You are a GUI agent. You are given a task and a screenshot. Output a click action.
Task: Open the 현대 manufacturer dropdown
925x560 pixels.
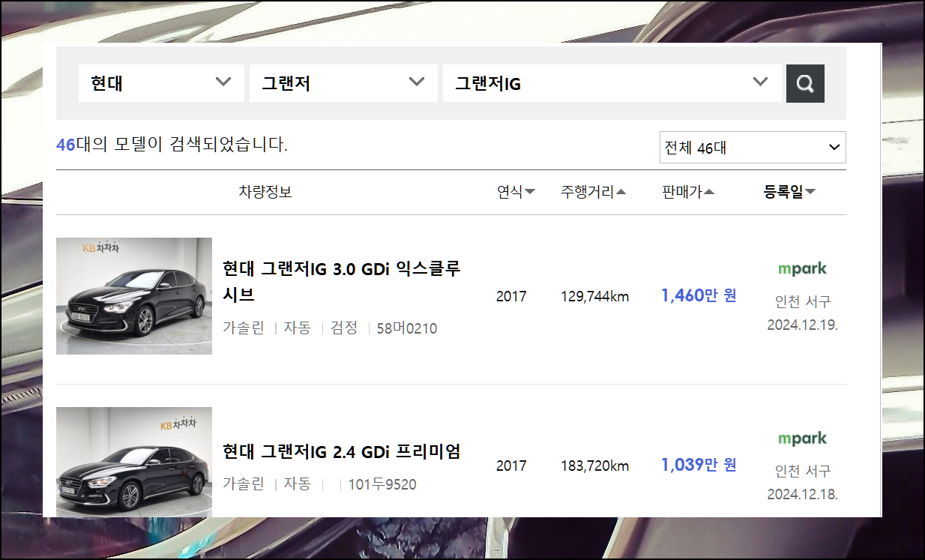coord(161,83)
